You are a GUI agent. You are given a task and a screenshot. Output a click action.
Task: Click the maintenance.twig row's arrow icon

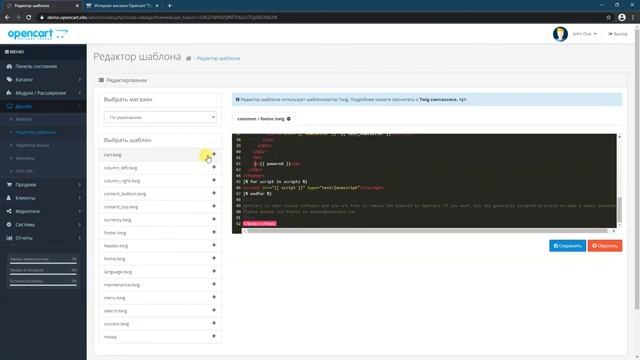coord(214,284)
